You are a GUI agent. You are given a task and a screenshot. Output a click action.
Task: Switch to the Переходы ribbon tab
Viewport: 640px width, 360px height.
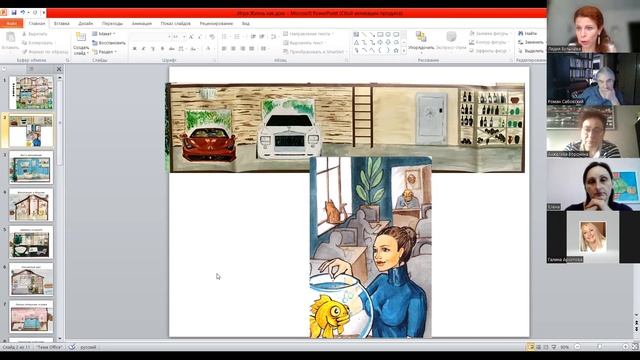click(x=112, y=23)
